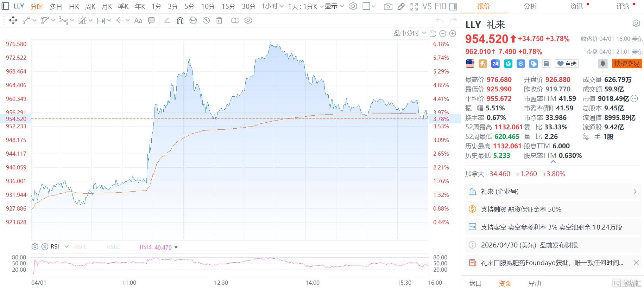Image resolution: width=644 pixels, height=290 pixels.
Task: Remove the RSI indicator panel
Action: click(x=45, y=247)
